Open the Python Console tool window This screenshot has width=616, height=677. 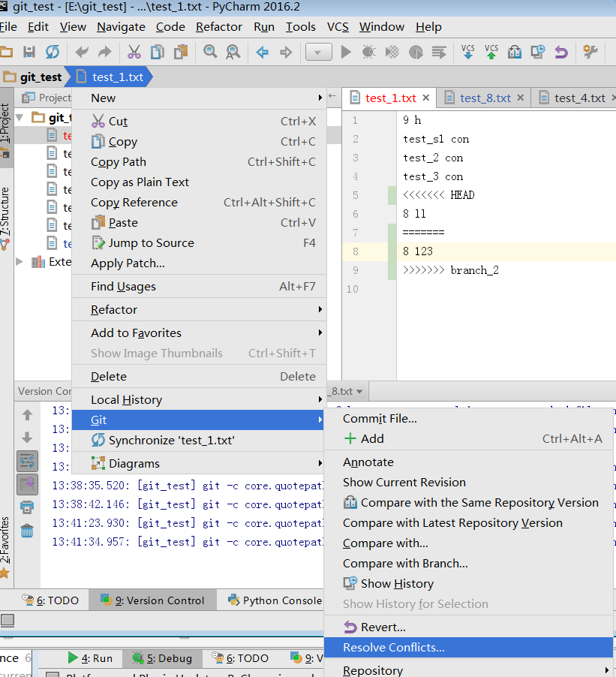coord(275,600)
